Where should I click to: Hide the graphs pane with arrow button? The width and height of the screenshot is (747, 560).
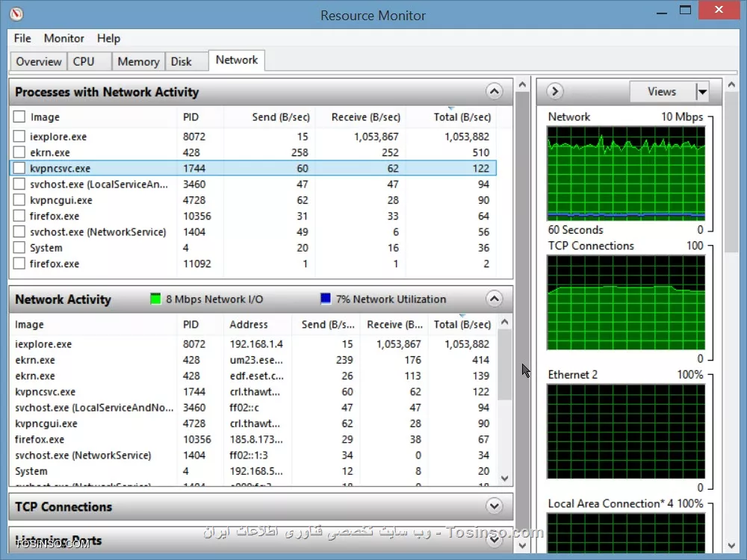coord(554,91)
